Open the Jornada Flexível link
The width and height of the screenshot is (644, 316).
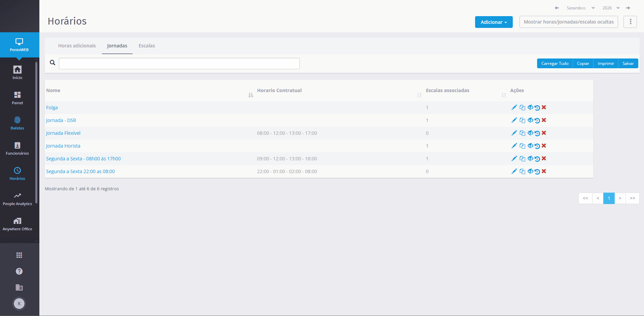[63, 133]
